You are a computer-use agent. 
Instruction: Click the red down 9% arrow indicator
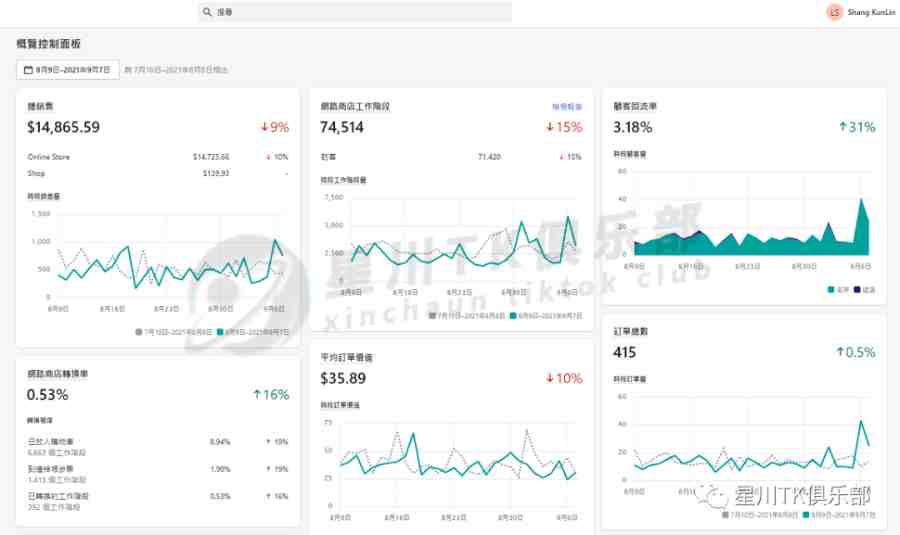(275, 127)
